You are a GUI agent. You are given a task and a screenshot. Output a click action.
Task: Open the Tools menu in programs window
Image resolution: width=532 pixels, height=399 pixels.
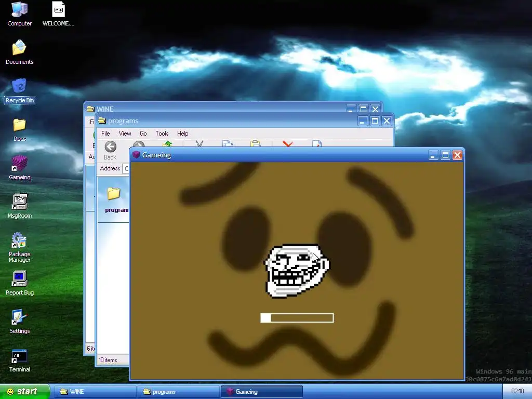click(x=162, y=134)
